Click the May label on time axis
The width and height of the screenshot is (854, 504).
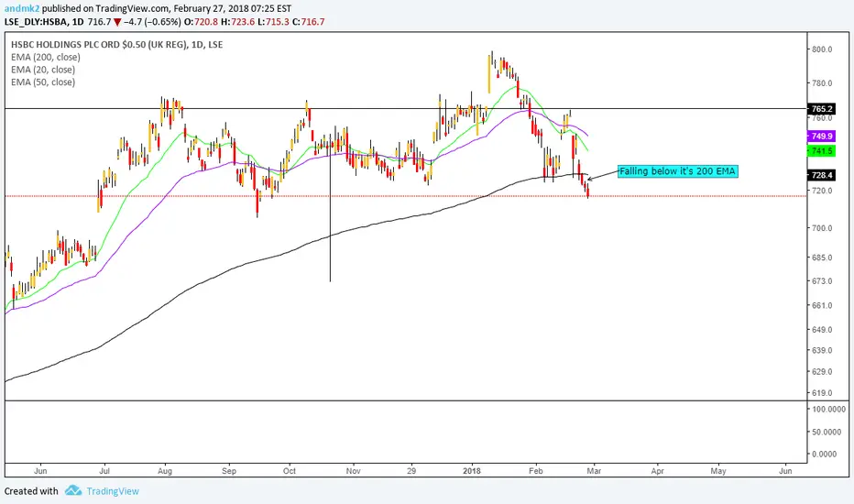coord(718,471)
